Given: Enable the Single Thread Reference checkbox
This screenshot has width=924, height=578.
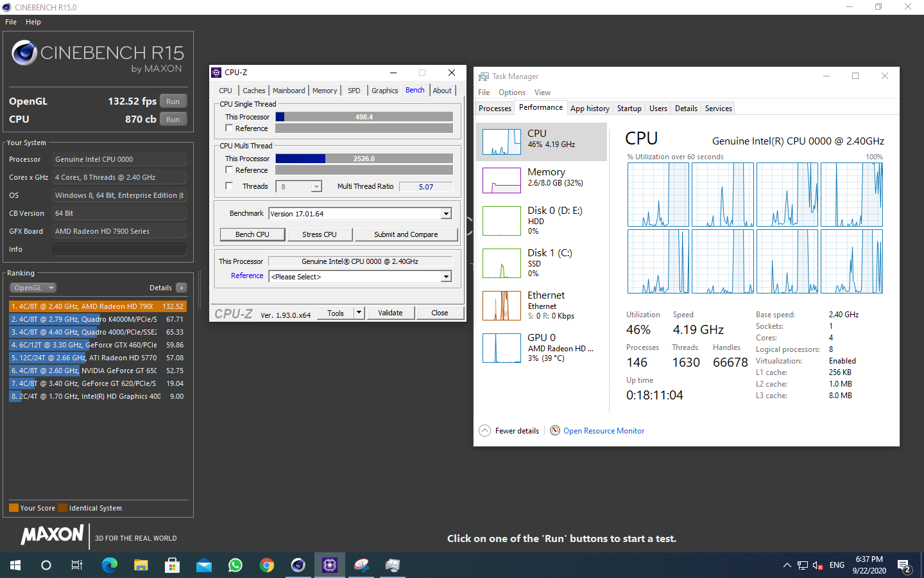Looking at the screenshot, I should (x=229, y=128).
